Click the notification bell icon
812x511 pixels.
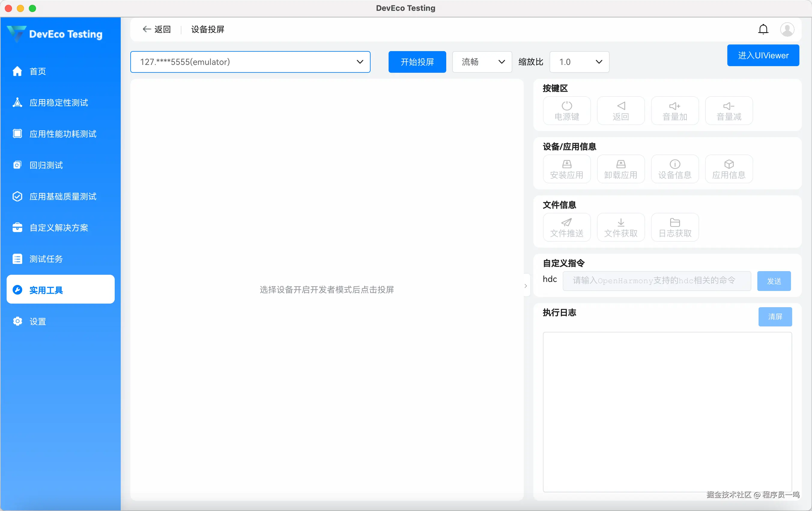click(x=763, y=29)
